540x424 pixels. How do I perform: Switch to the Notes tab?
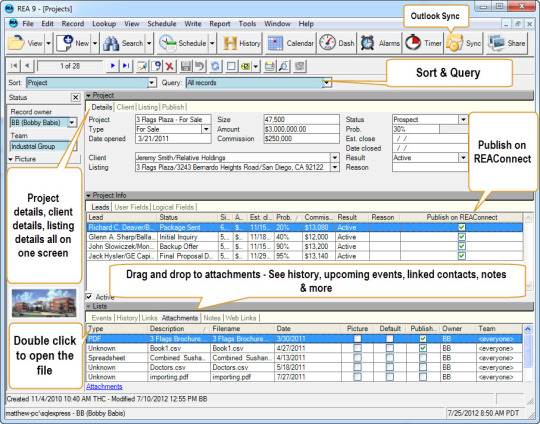[x=212, y=318]
